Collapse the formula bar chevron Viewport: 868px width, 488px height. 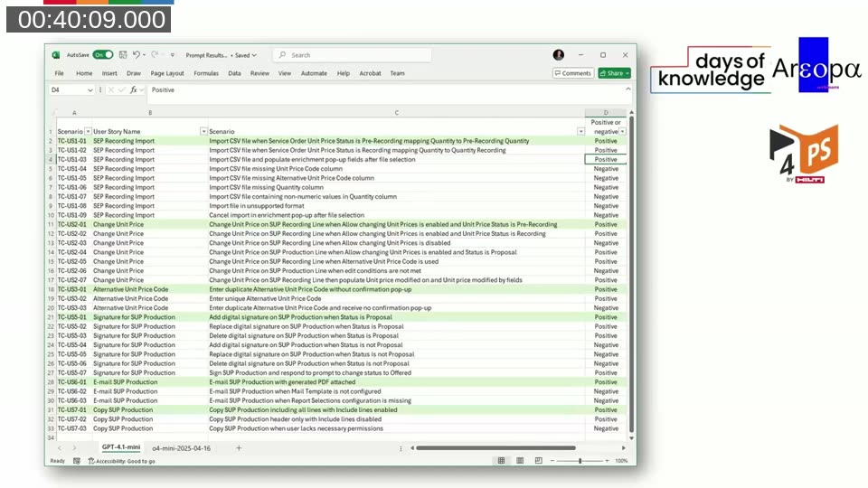(x=627, y=89)
